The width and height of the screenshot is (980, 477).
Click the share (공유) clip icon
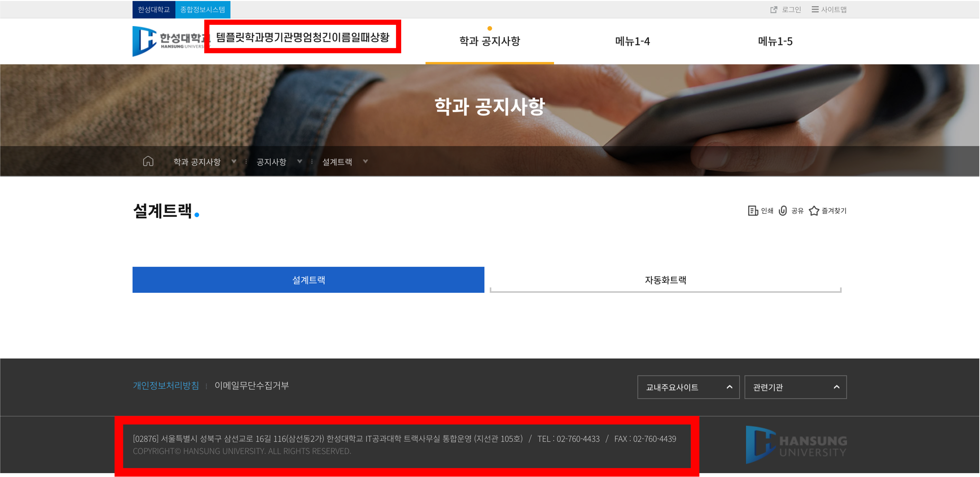783,211
